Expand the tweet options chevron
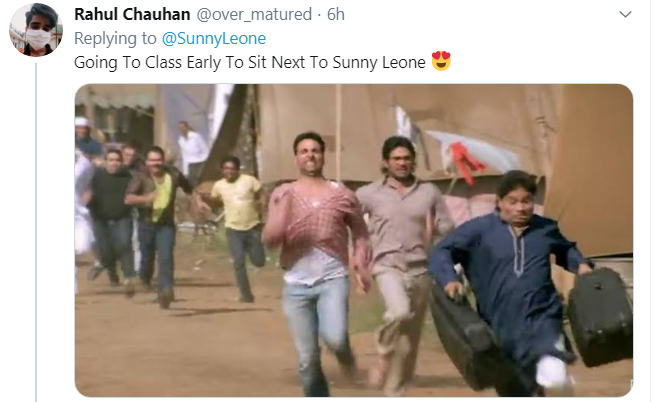 tap(625, 15)
